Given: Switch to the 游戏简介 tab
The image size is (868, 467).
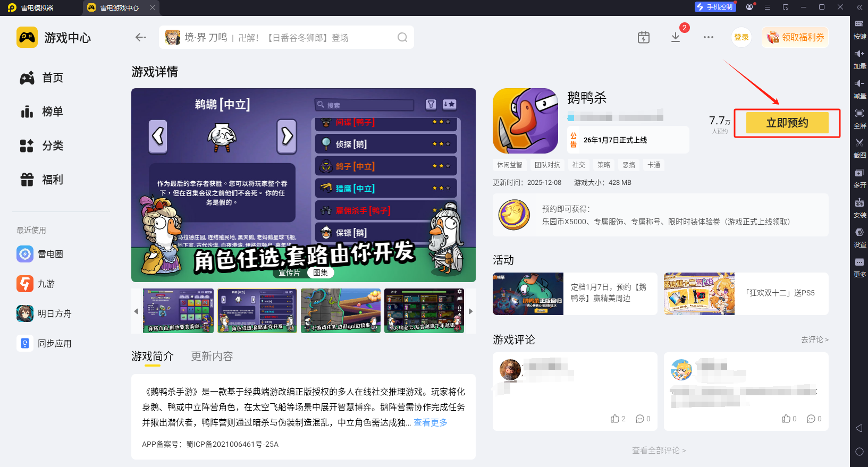Looking at the screenshot, I should (153, 356).
